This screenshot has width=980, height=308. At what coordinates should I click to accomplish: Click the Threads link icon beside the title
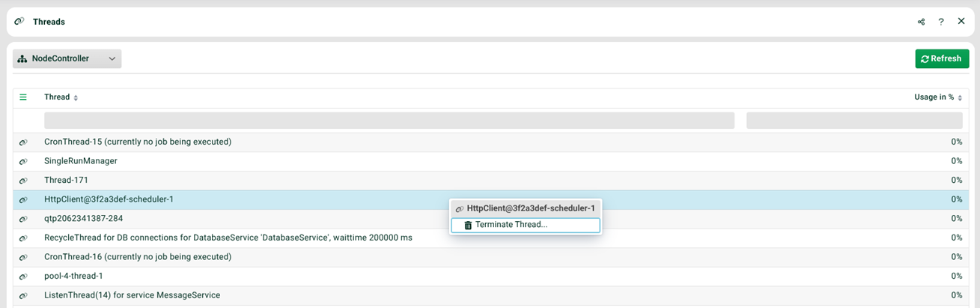(x=19, y=22)
